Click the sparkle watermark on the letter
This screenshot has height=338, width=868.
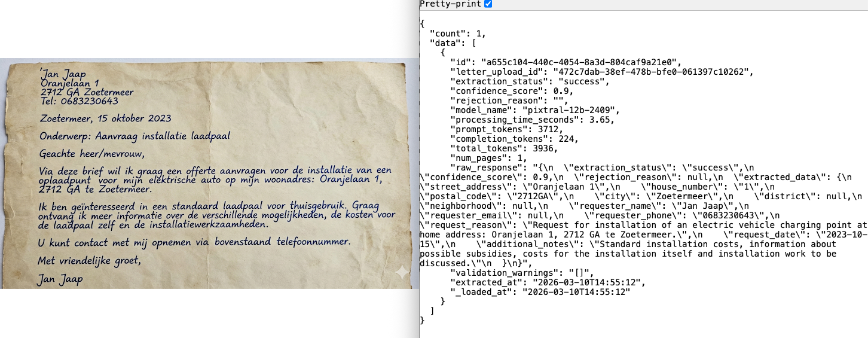click(402, 272)
